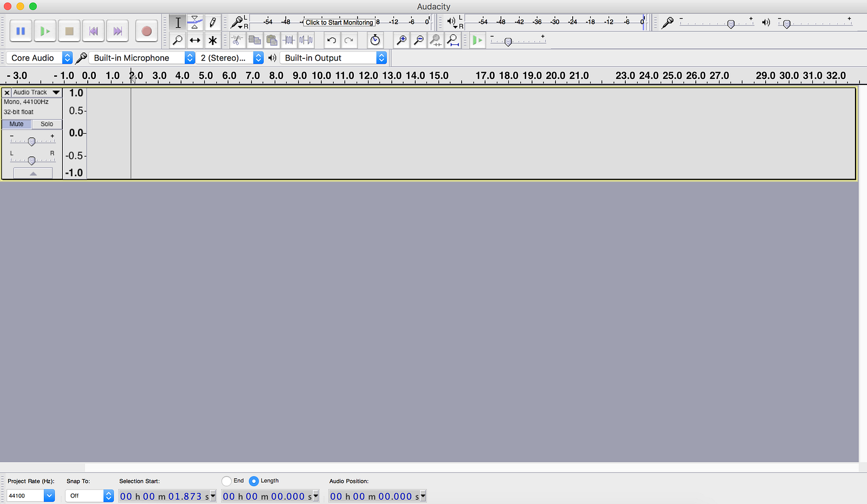Viewport: 867px width, 504px height.
Task: Solo the Audio Track
Action: pyautogui.click(x=47, y=124)
